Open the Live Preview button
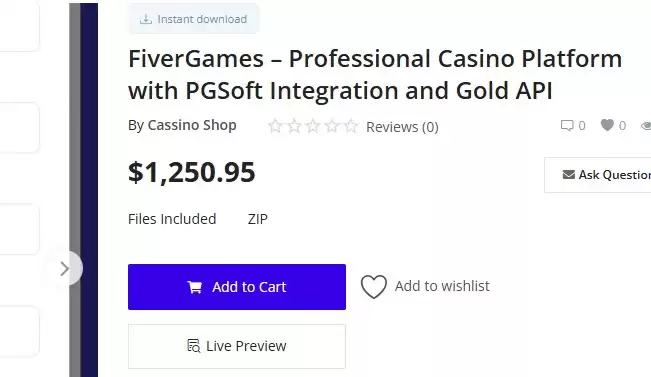 tap(237, 346)
